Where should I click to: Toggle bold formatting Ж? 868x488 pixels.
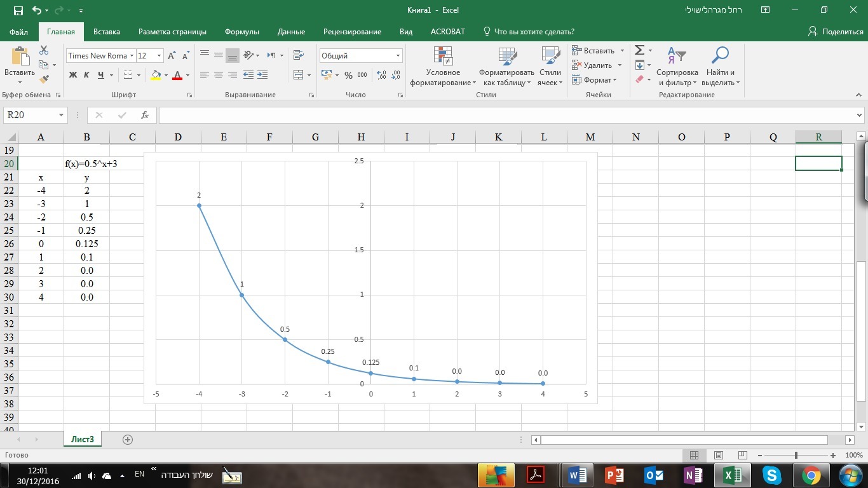tap(72, 75)
